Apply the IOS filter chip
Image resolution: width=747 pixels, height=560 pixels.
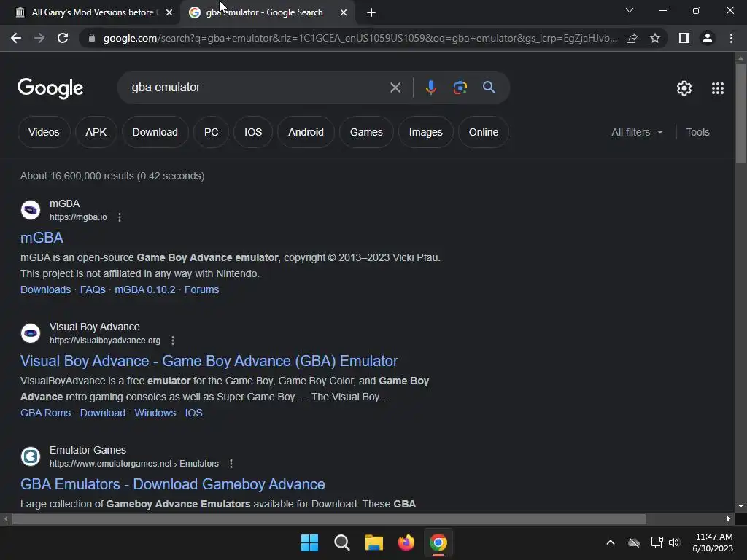point(253,132)
